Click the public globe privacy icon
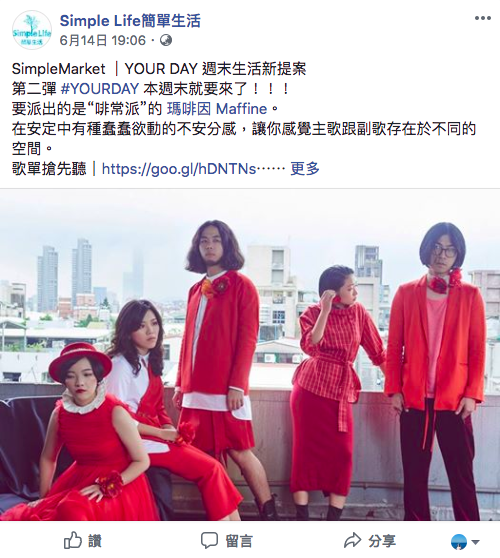 tap(166, 40)
